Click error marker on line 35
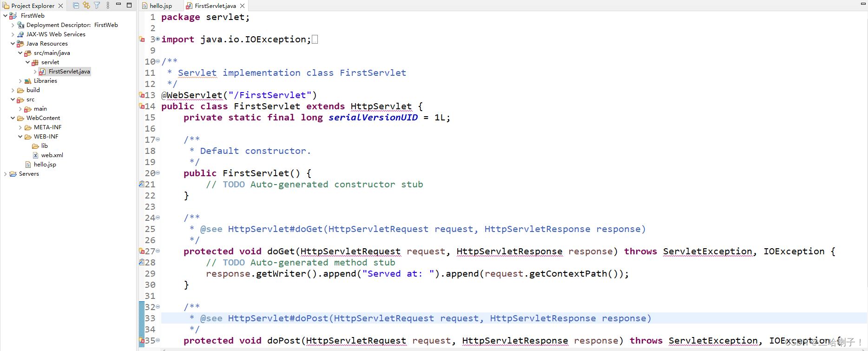The height and width of the screenshot is (351, 868). click(x=142, y=340)
